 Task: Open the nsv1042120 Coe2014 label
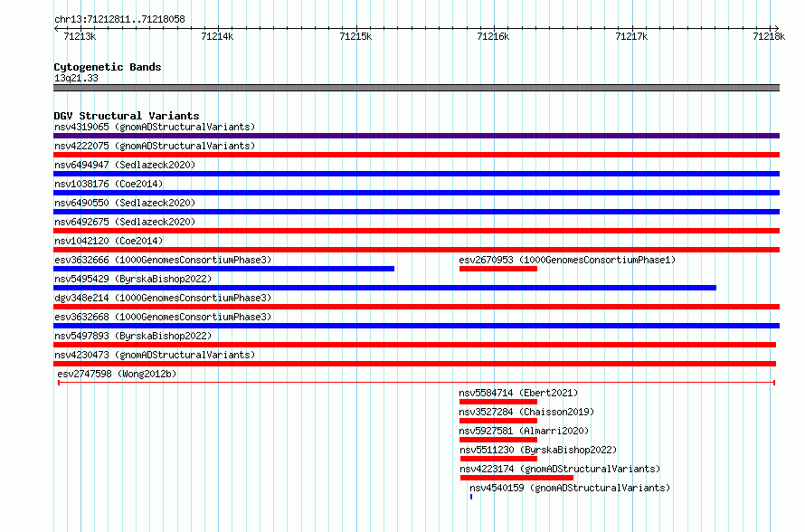click(109, 241)
